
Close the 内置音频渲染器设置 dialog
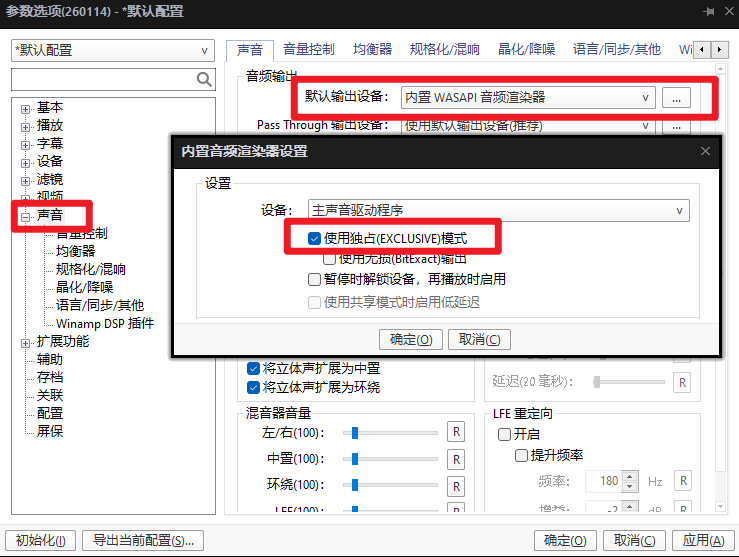point(705,151)
